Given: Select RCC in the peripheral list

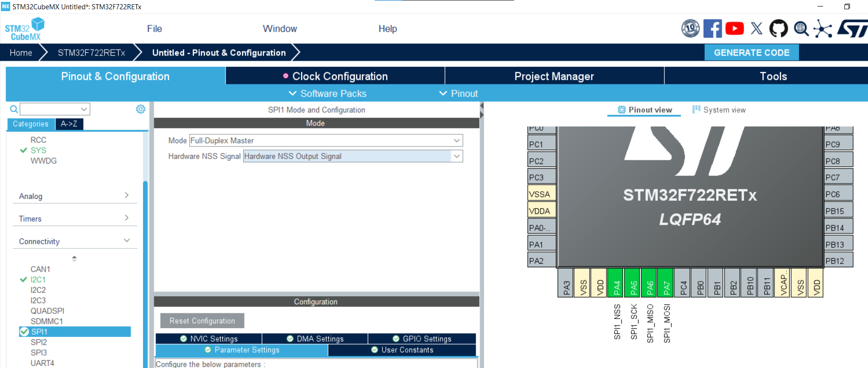Looking at the screenshot, I should coord(38,140).
